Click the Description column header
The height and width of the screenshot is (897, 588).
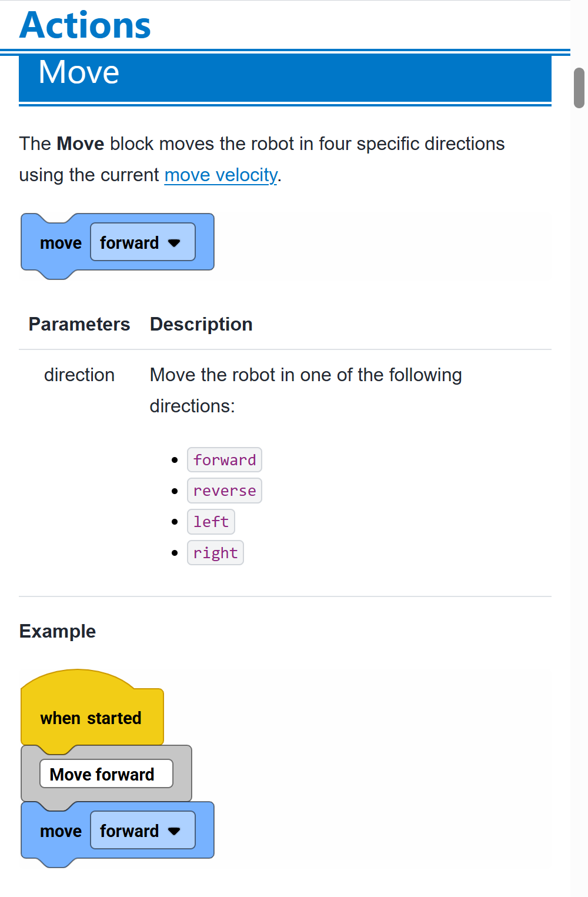[x=201, y=324]
